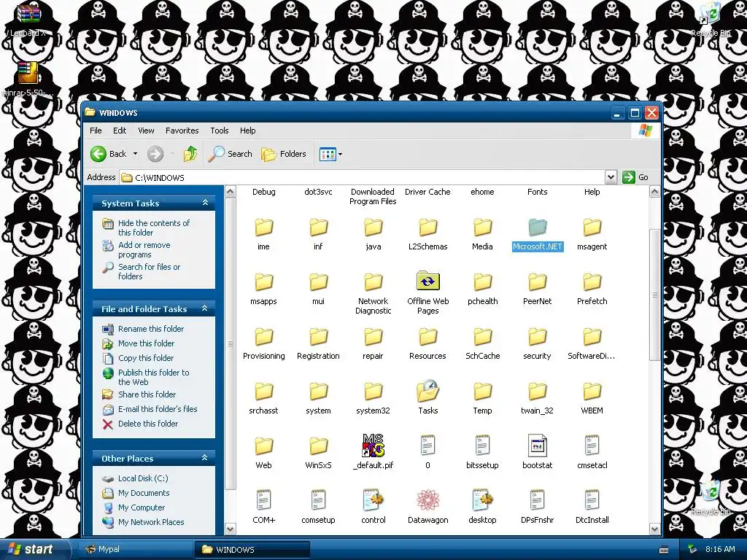Select the security folder icon
Screen dimensions: 747x560
pyautogui.click(x=538, y=337)
